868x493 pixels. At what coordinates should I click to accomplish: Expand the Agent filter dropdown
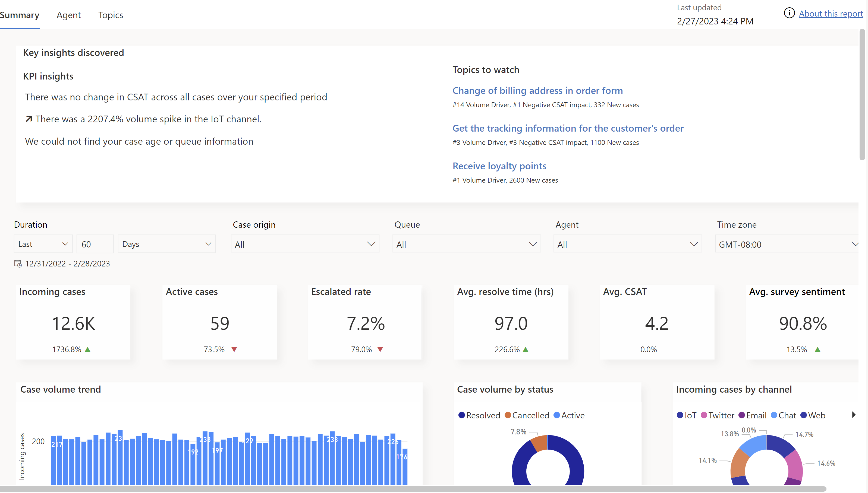click(x=627, y=244)
